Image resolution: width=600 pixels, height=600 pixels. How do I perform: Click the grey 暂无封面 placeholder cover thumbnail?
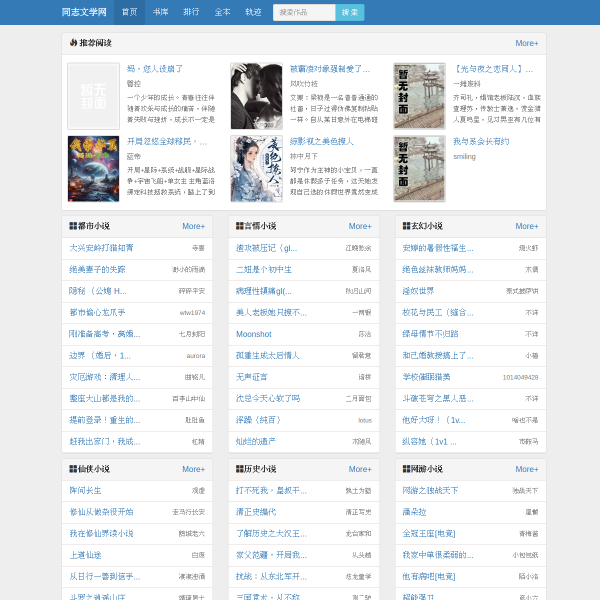[93, 96]
